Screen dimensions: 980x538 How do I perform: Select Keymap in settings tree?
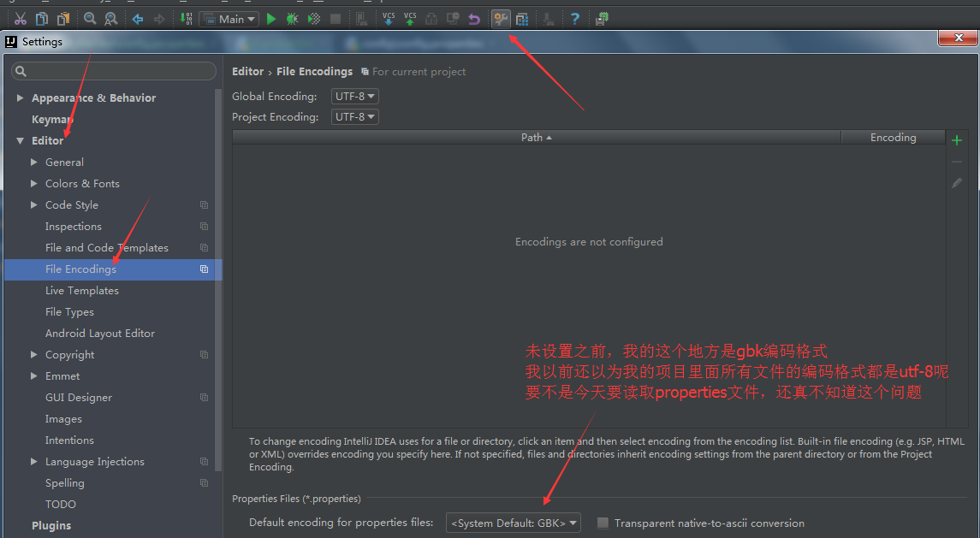pyautogui.click(x=52, y=120)
